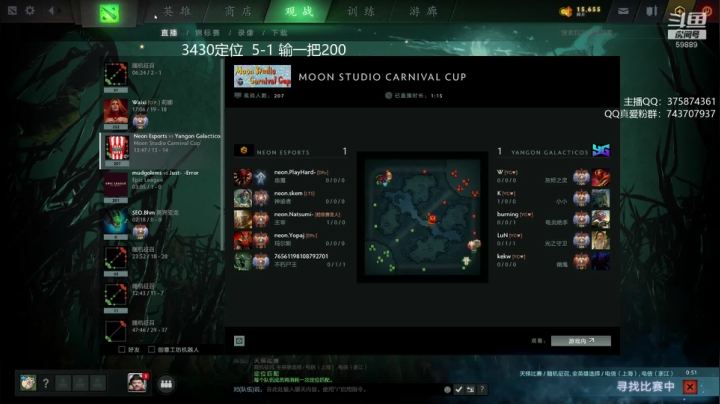Switch to 下载 downloads sub-tab
The width and height of the screenshot is (720, 404).
coord(279,33)
